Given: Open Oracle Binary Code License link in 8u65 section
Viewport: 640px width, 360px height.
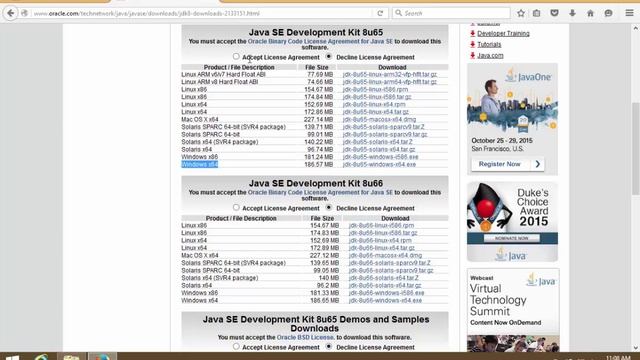Looking at the screenshot, I should point(320,41).
